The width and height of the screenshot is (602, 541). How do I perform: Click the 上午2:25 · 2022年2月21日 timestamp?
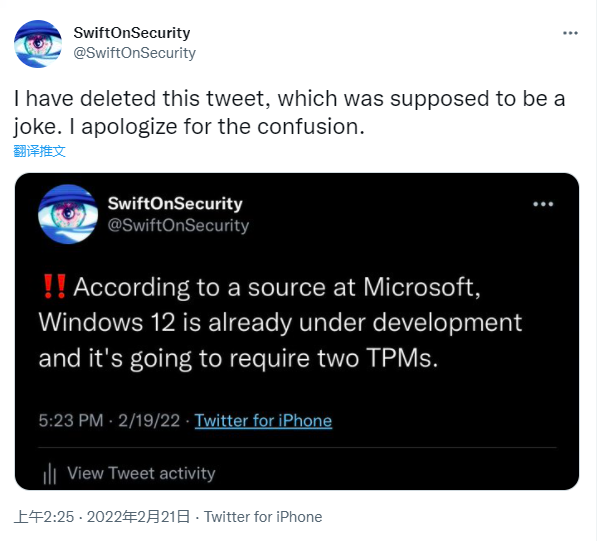[101, 517]
